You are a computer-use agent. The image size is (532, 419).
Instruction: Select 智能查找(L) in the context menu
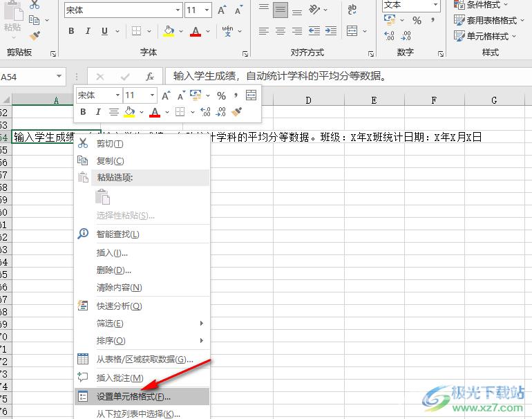[142, 234]
